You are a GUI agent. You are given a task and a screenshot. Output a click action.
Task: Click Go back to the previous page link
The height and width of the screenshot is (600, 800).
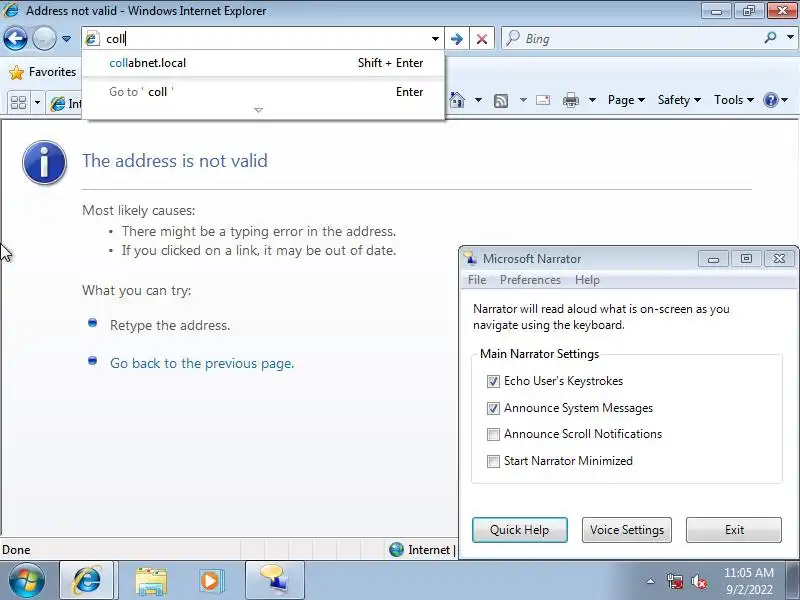[202, 363]
